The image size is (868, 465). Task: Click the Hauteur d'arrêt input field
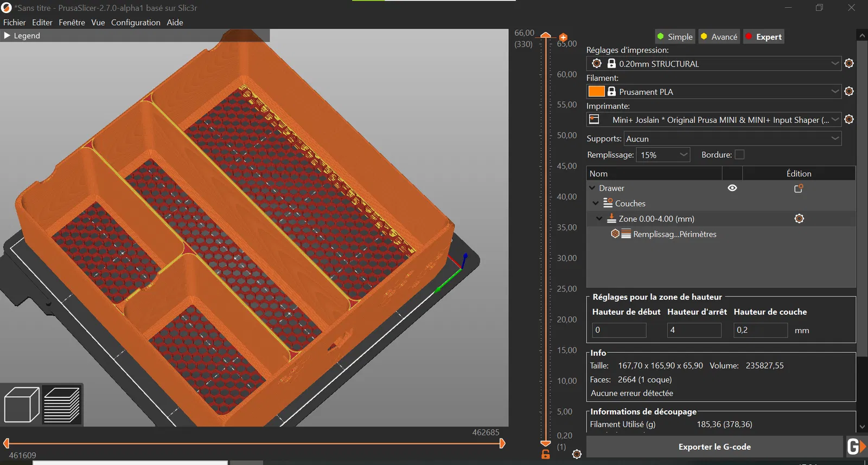click(694, 330)
